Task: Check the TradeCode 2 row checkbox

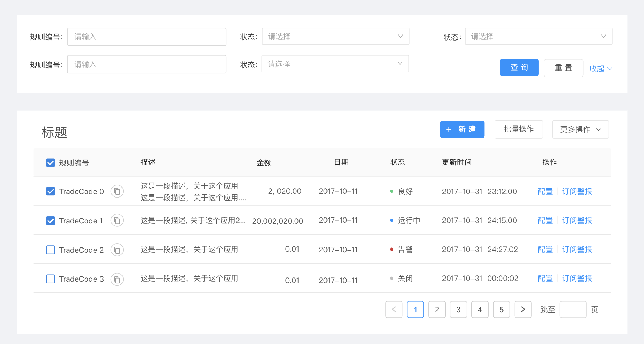Action: (x=50, y=250)
